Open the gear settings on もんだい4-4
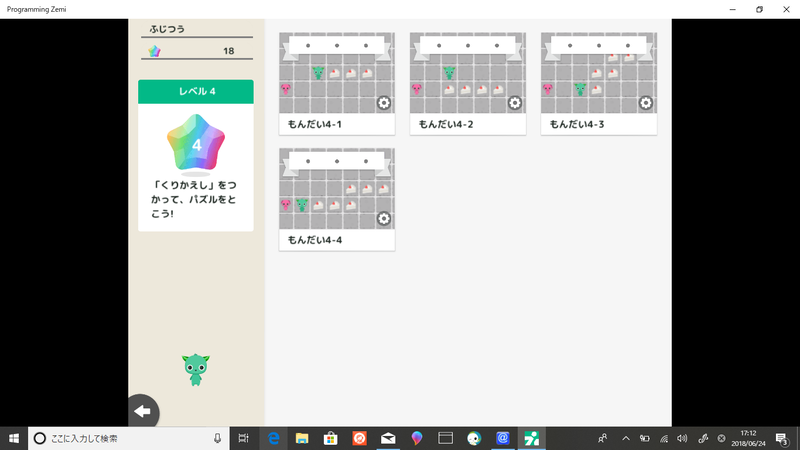Viewport: 800px width, 450px height. click(384, 219)
